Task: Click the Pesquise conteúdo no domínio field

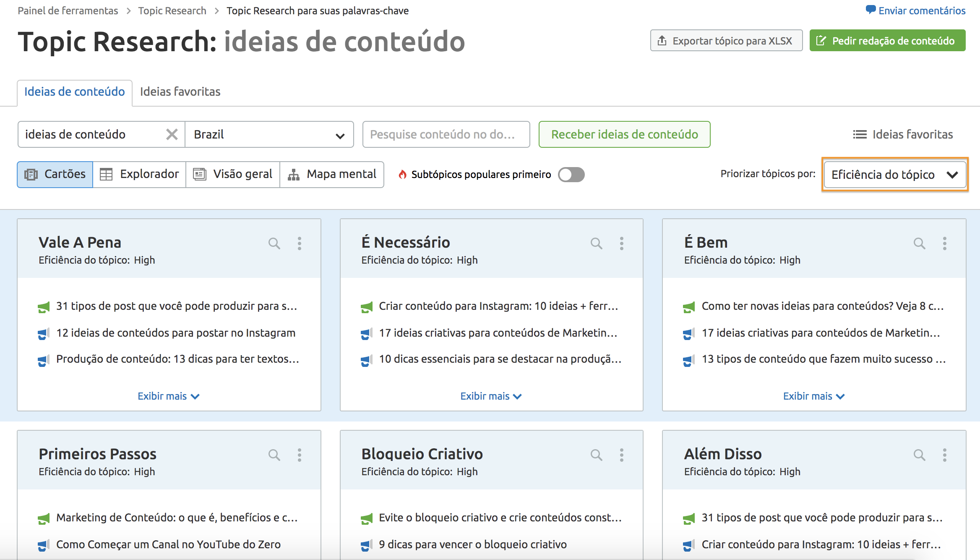Action: click(446, 134)
